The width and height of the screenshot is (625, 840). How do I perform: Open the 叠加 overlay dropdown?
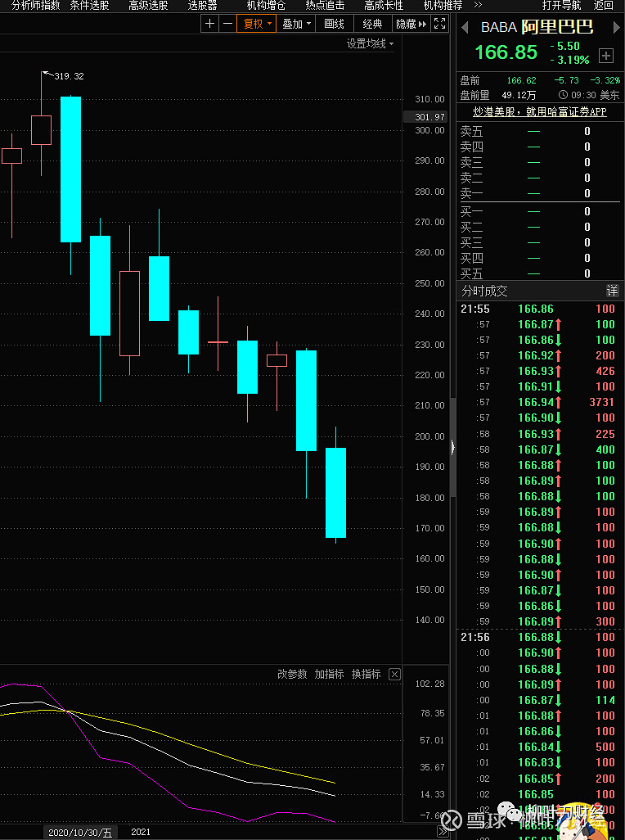coord(296,24)
